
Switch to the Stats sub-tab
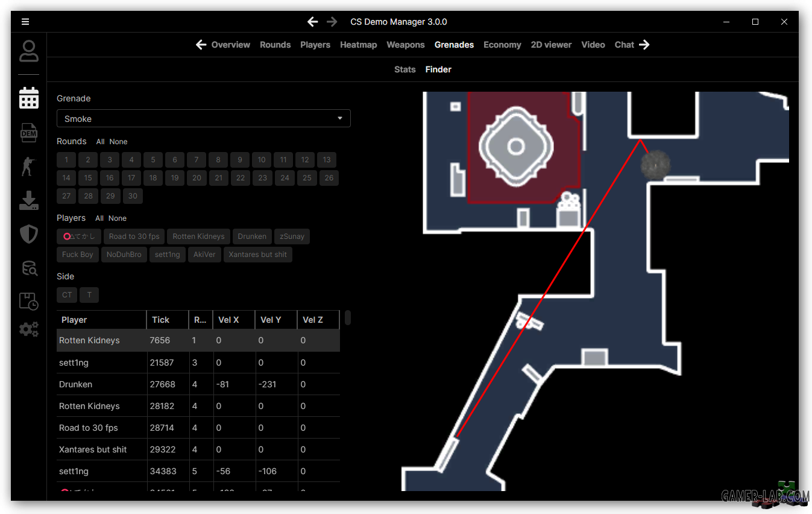coord(405,69)
